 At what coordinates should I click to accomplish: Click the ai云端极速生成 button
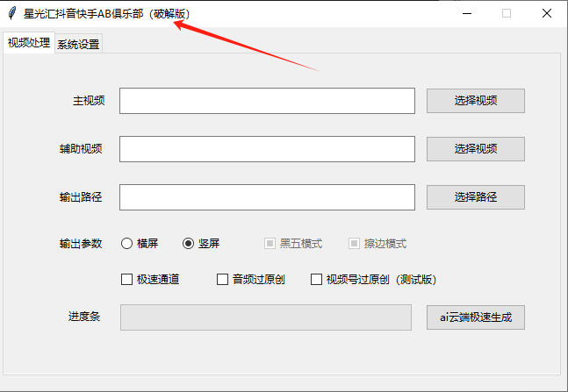pyautogui.click(x=476, y=317)
